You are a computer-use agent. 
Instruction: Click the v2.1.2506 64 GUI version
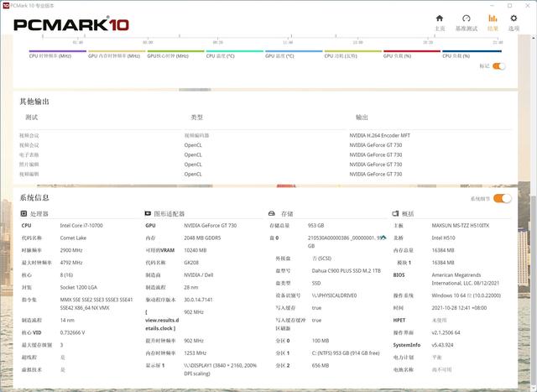[446, 332]
